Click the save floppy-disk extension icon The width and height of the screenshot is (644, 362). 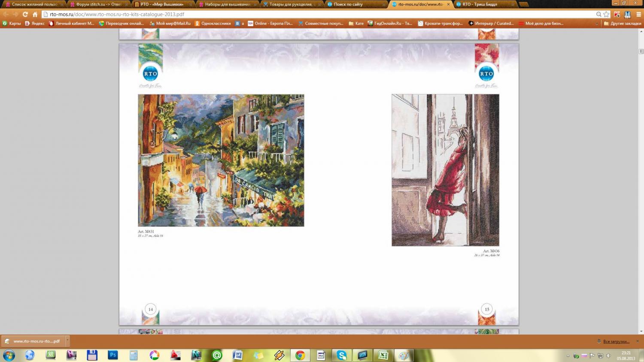pyautogui.click(x=627, y=14)
